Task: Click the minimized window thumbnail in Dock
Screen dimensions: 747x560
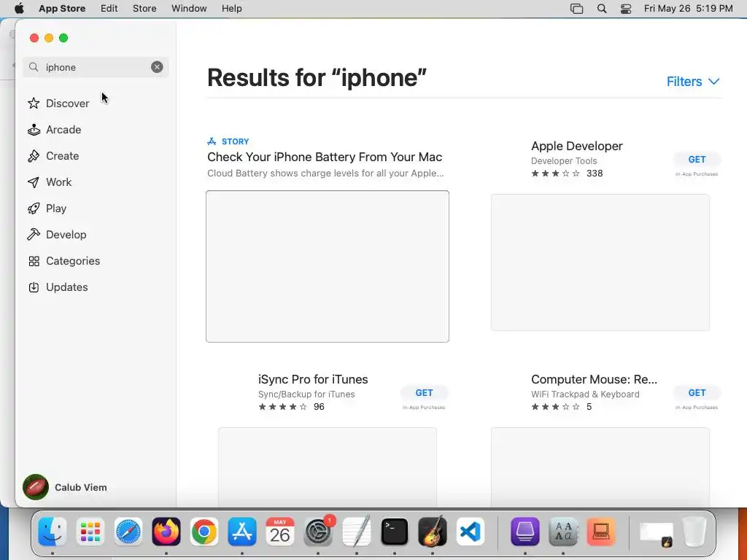Action: 656,533
